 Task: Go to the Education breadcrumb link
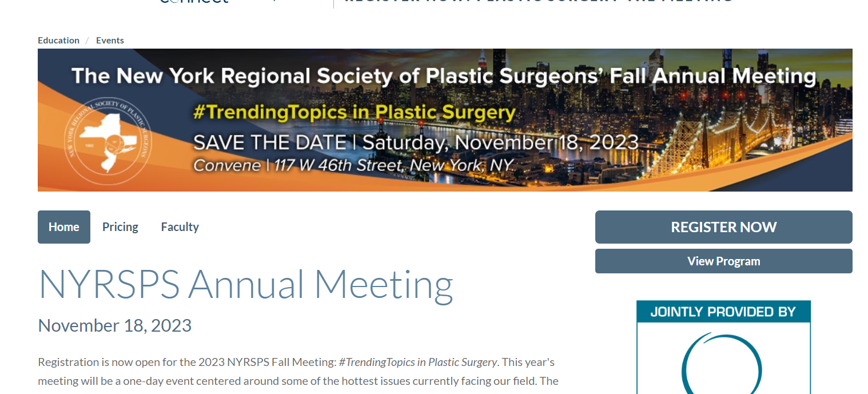pos(58,41)
